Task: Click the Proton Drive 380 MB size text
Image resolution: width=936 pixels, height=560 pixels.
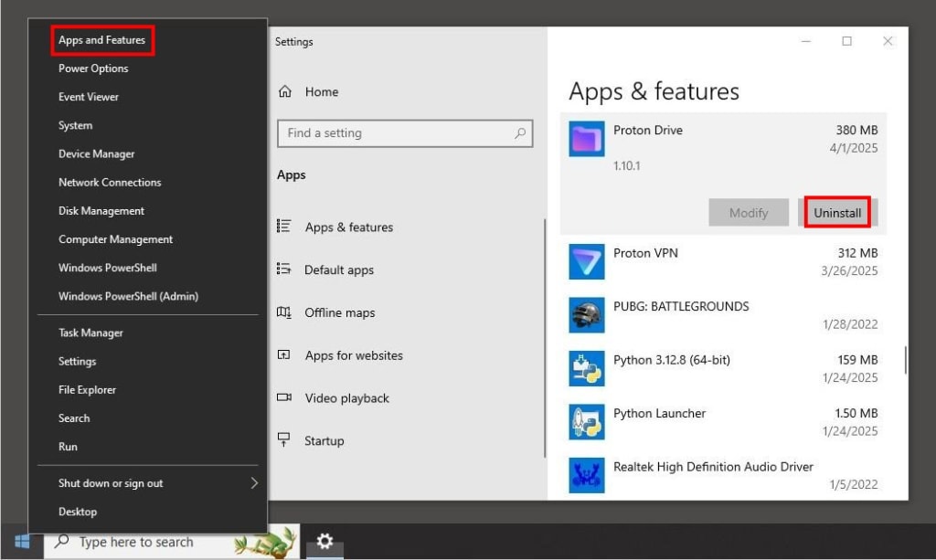Action: coord(856,130)
